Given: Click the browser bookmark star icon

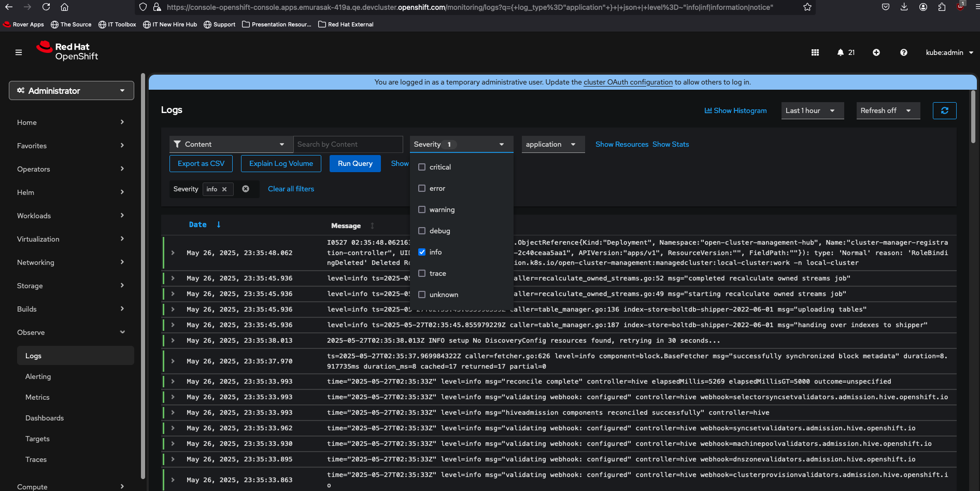Looking at the screenshot, I should click(x=807, y=7).
